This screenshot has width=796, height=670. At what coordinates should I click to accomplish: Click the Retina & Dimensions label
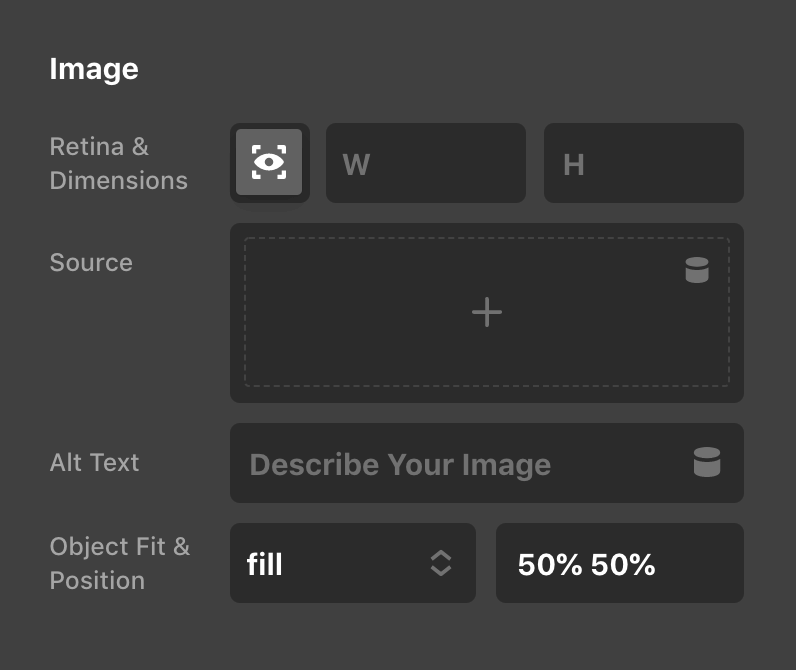pos(118,163)
